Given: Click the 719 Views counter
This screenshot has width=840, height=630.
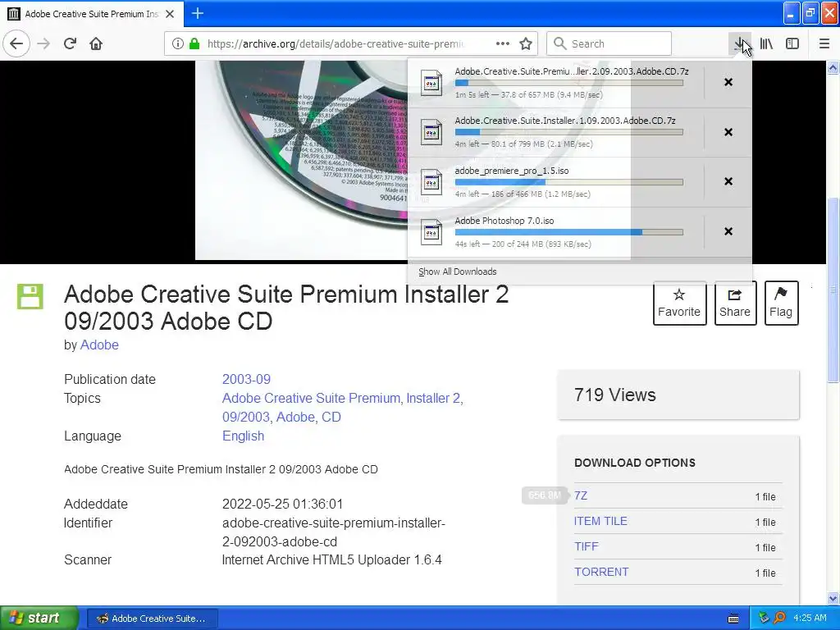Looking at the screenshot, I should click(x=615, y=395).
